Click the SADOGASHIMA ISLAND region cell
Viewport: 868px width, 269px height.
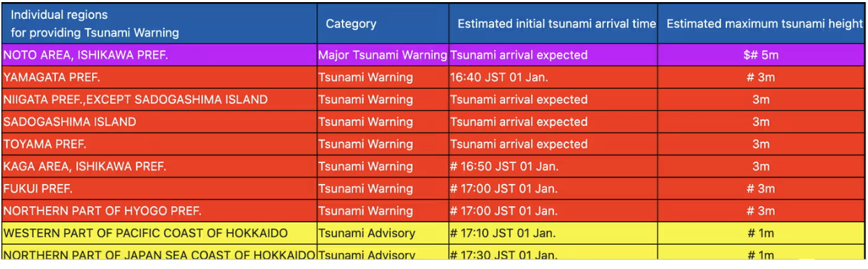pyautogui.click(x=160, y=122)
